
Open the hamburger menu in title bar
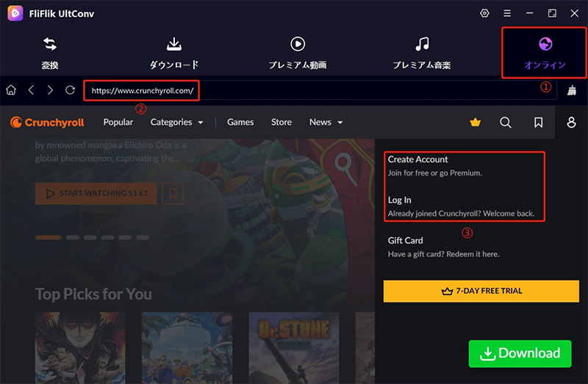coord(507,13)
